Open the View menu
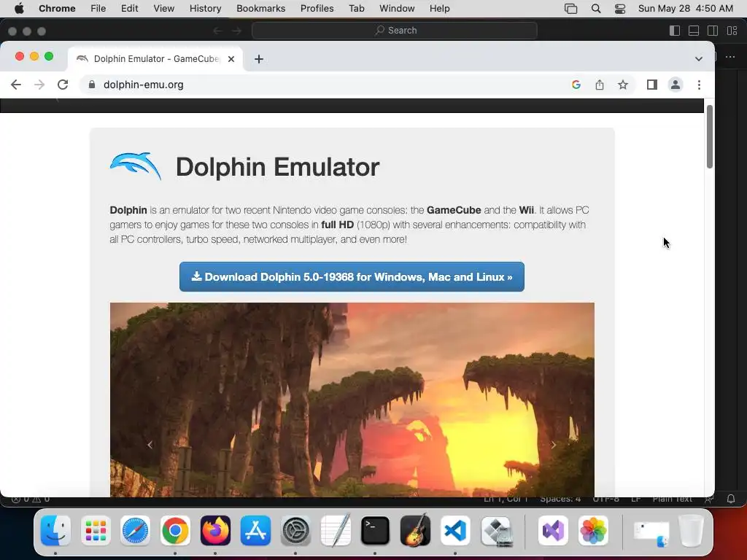The image size is (747, 560). (x=164, y=9)
